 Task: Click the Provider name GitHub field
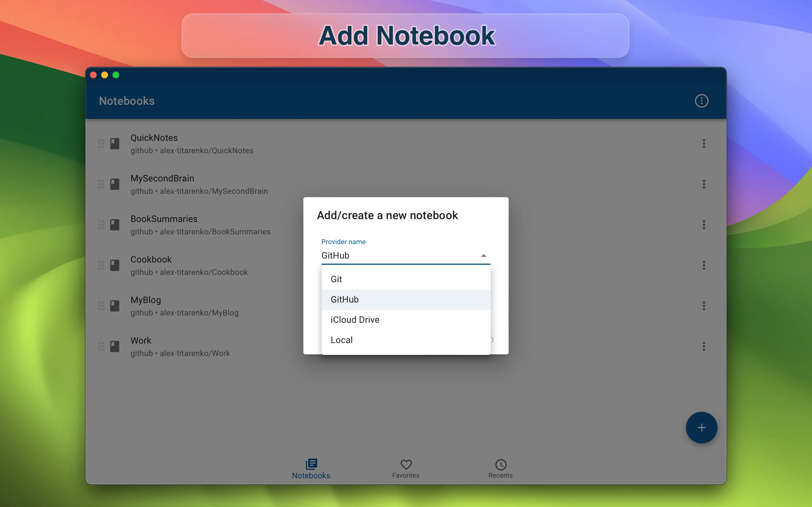click(x=396, y=255)
